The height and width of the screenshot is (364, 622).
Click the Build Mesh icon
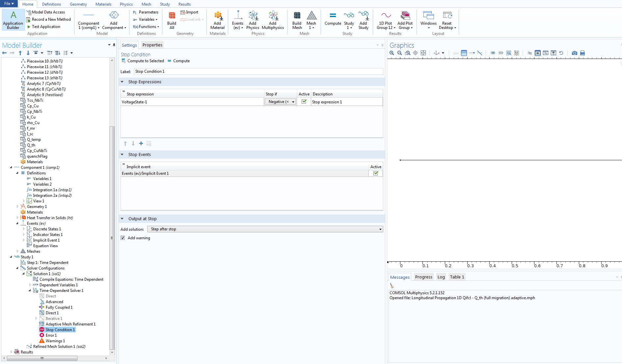click(x=297, y=20)
